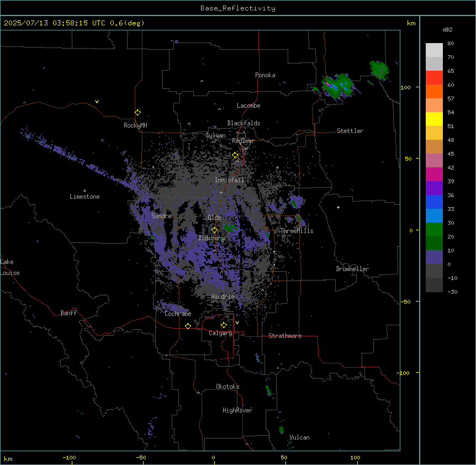
Task: Click the Limestone label
Action: [x=84, y=197]
